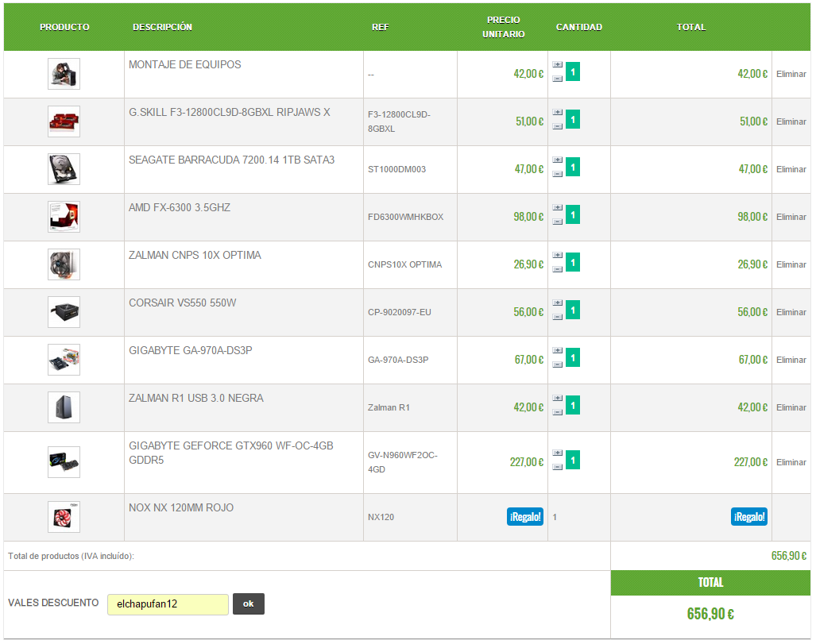Increase quantity of G.SKILL RIPJAWS X
This screenshot has width=816, height=644.
[557, 112]
